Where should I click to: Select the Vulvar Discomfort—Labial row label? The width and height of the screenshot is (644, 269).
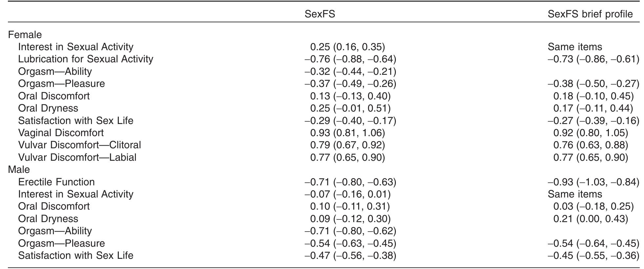pos(77,157)
